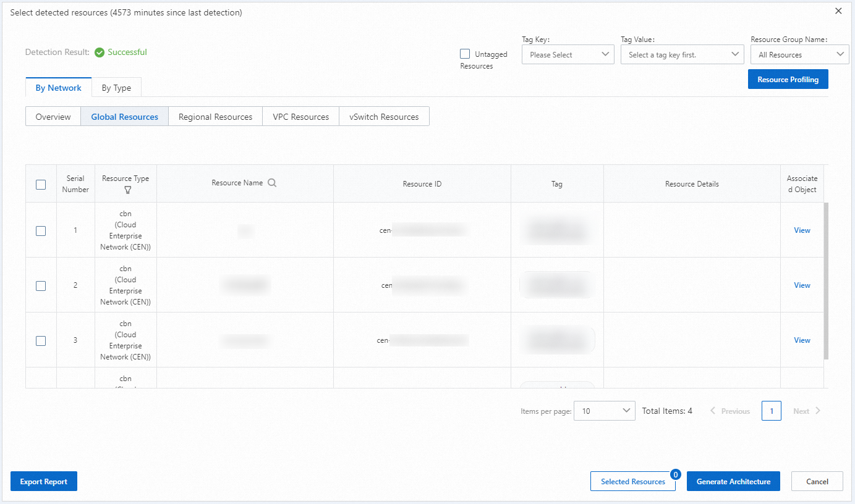Click the Resource Type cell in row 3

pyautogui.click(x=125, y=340)
